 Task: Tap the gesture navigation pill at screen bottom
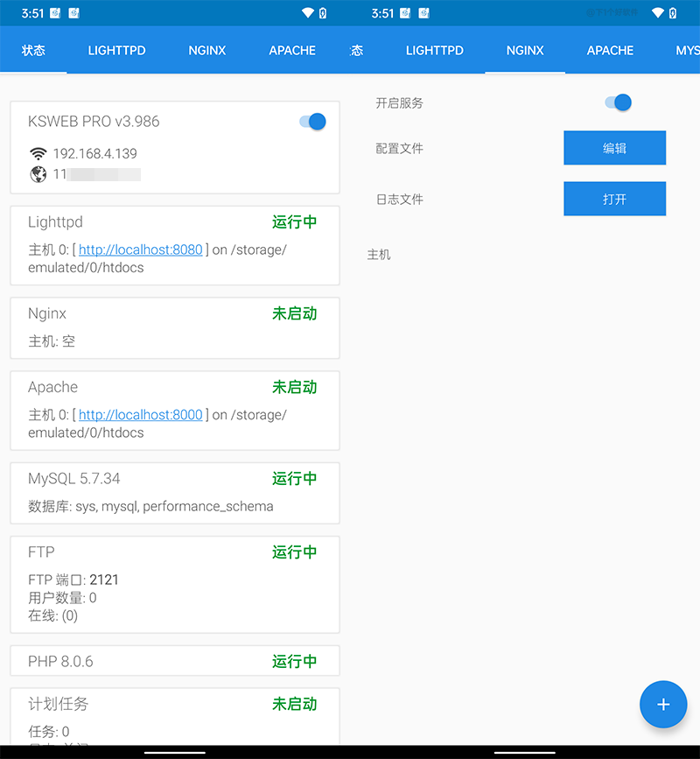tap(175, 750)
